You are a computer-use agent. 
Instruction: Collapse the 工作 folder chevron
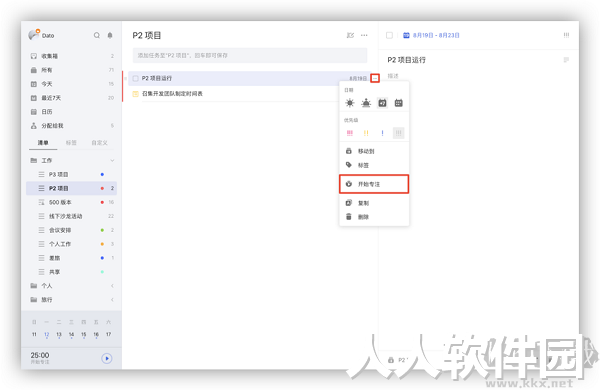click(112, 160)
